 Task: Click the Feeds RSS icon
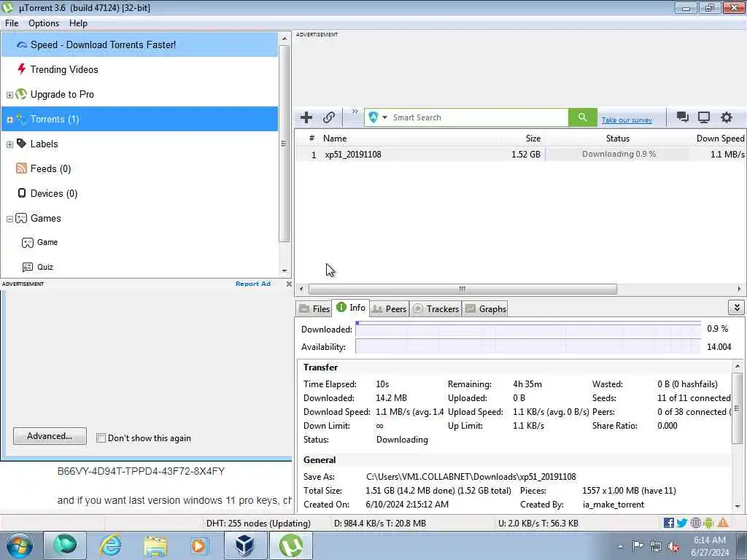pyautogui.click(x=21, y=168)
